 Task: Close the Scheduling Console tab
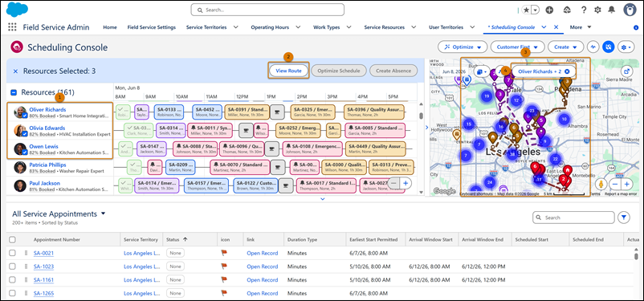click(556, 27)
